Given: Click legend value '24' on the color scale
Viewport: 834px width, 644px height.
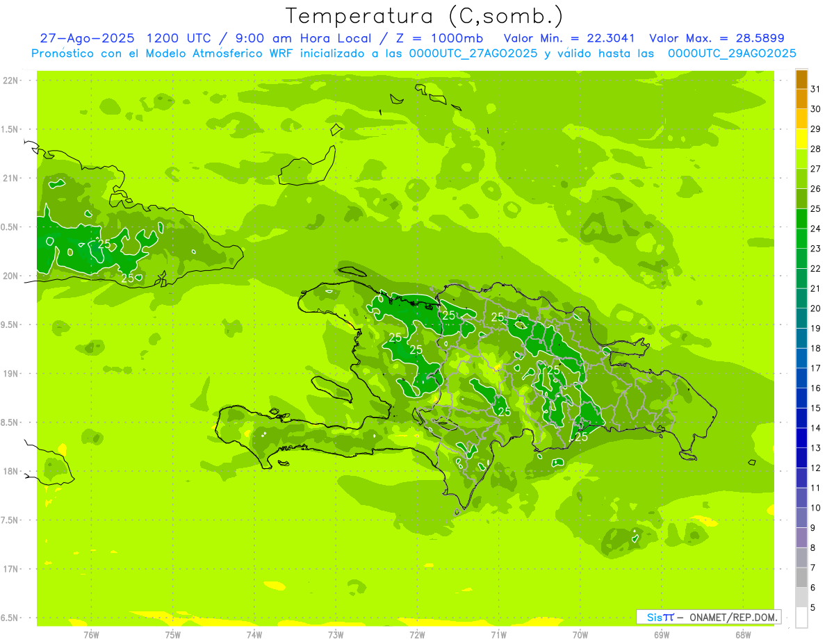Looking at the screenshot, I should click(816, 229).
